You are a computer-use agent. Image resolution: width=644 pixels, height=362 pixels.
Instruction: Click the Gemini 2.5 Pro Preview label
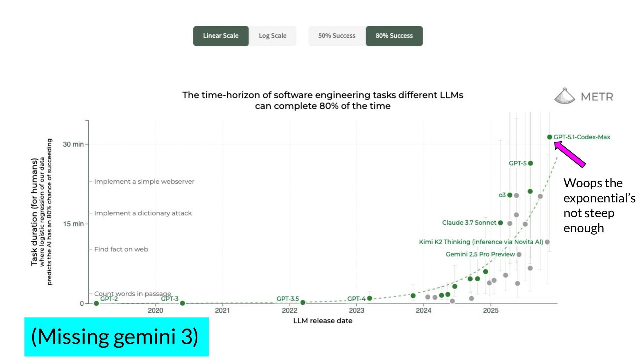pyautogui.click(x=480, y=254)
